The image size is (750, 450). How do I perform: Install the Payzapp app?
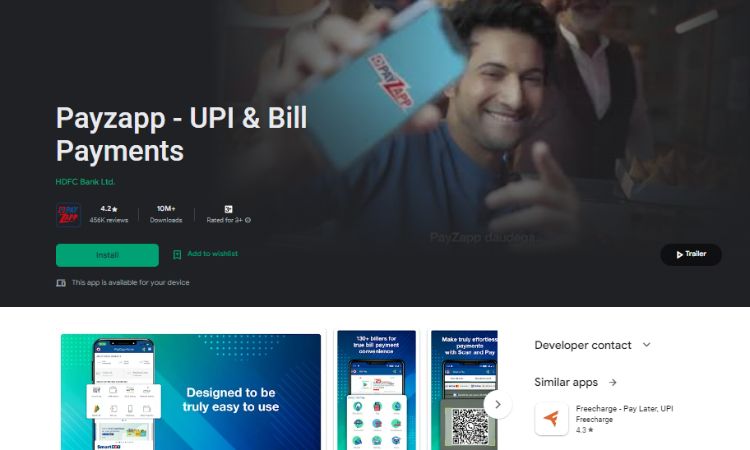pyautogui.click(x=107, y=255)
